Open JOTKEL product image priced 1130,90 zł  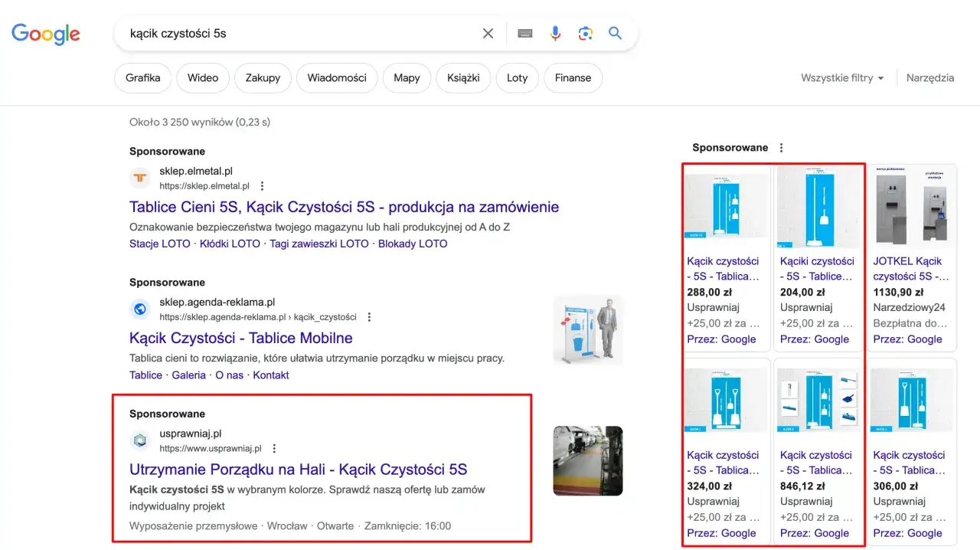[x=912, y=206]
